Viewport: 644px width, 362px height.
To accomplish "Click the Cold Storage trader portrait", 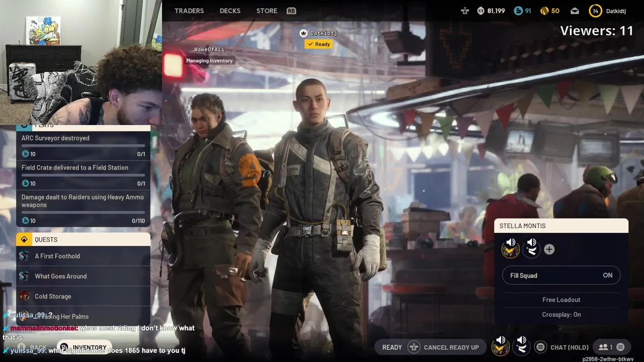I will pos(24,296).
